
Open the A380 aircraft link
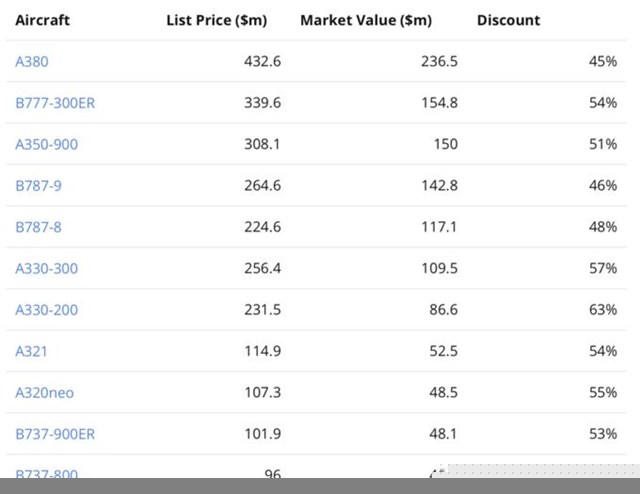point(32,62)
